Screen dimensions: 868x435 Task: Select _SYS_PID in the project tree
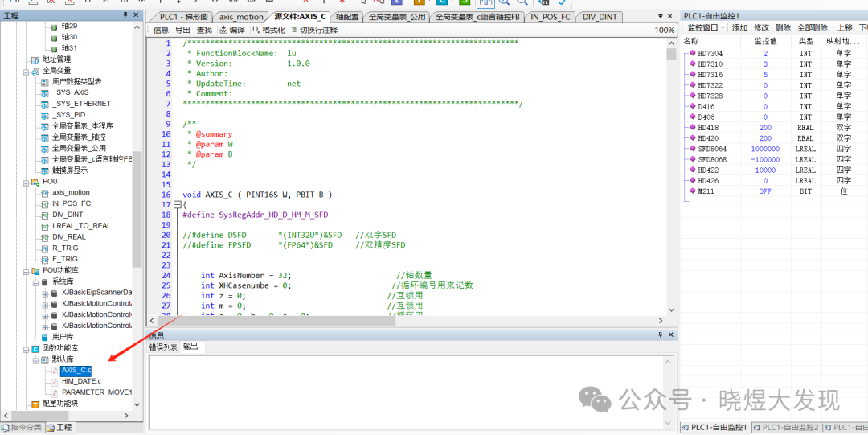68,115
